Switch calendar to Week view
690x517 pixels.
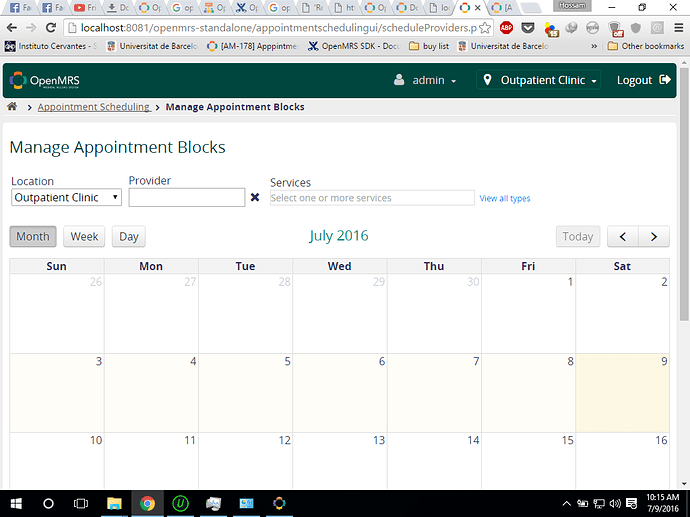click(x=84, y=237)
